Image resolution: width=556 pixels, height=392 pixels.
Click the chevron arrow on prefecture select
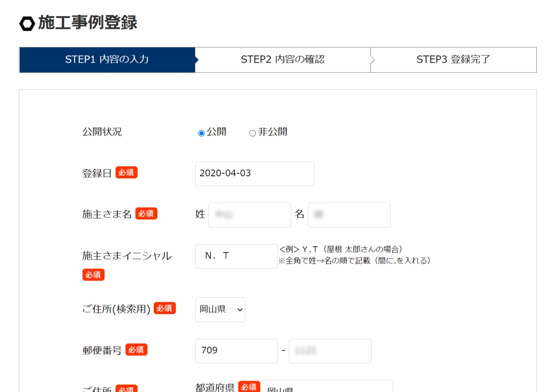239,310
